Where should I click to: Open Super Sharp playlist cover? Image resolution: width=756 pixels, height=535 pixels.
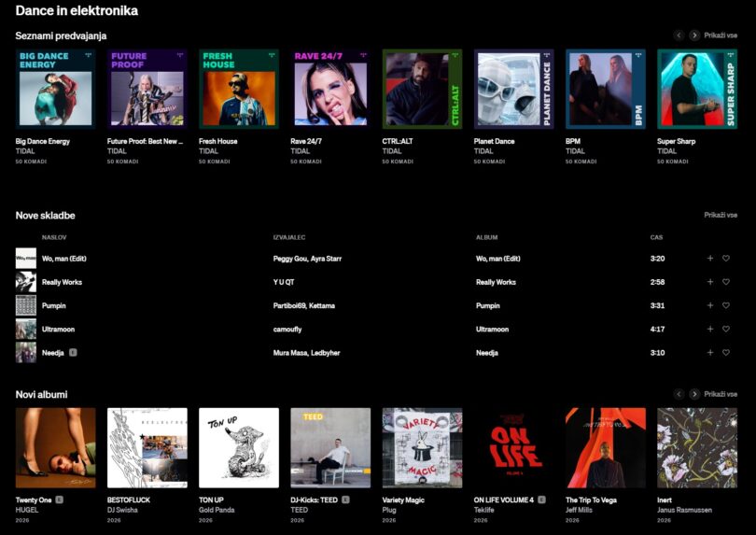696,89
